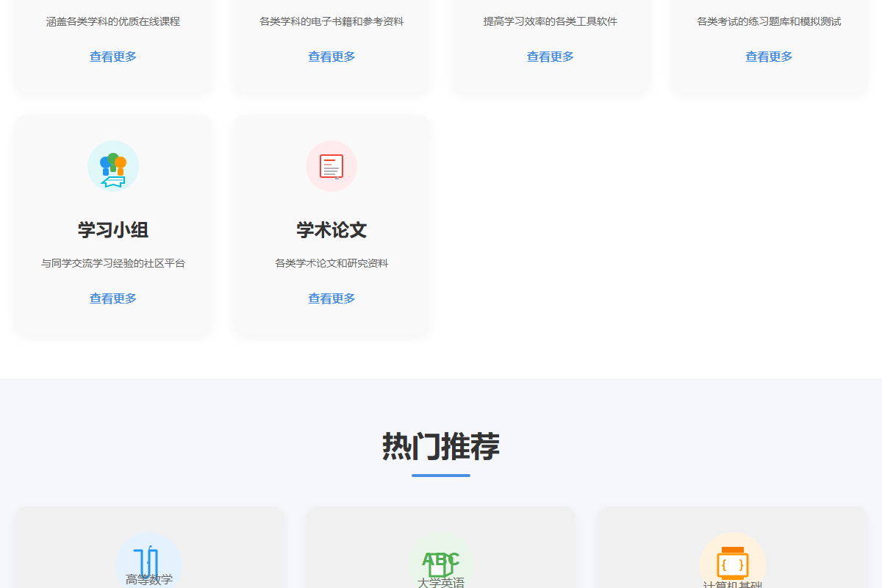Open 查看更多 for 工具软件 card
The width and height of the screenshot is (882, 588).
tap(549, 56)
